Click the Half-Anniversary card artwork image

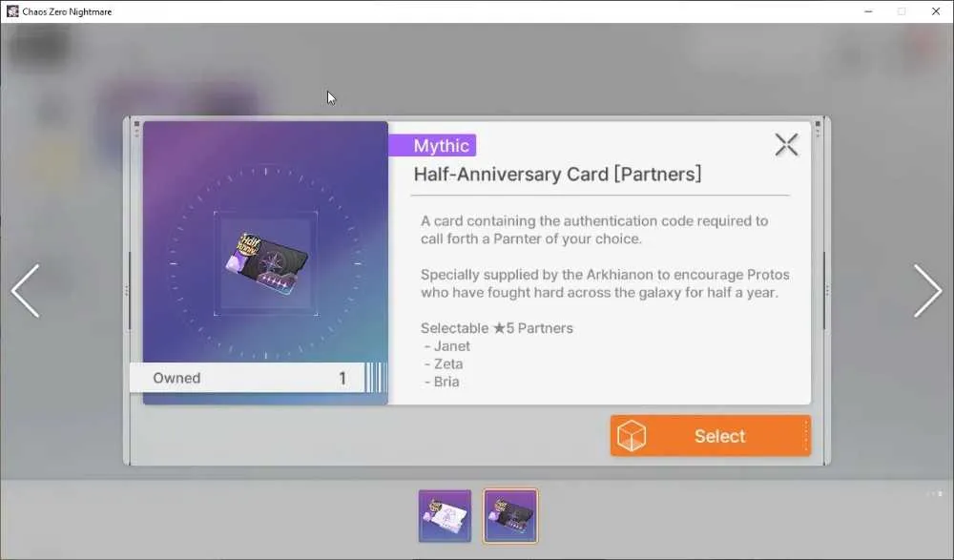[266, 263]
